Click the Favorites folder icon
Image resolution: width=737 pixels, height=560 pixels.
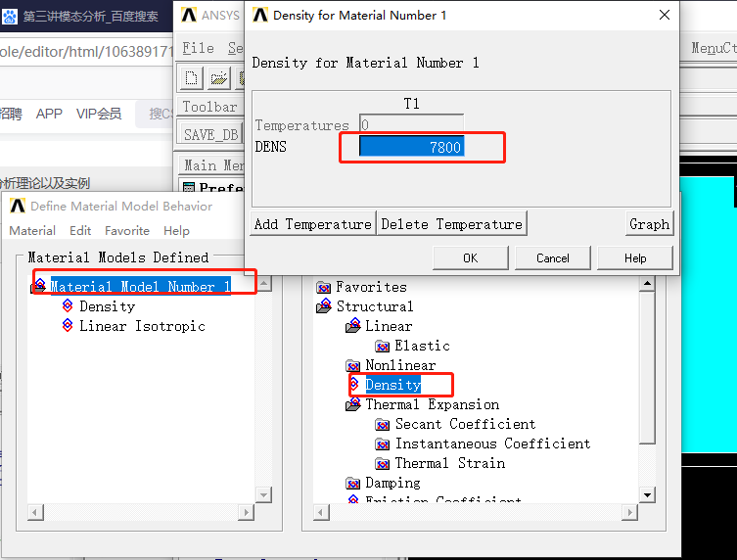click(x=323, y=287)
